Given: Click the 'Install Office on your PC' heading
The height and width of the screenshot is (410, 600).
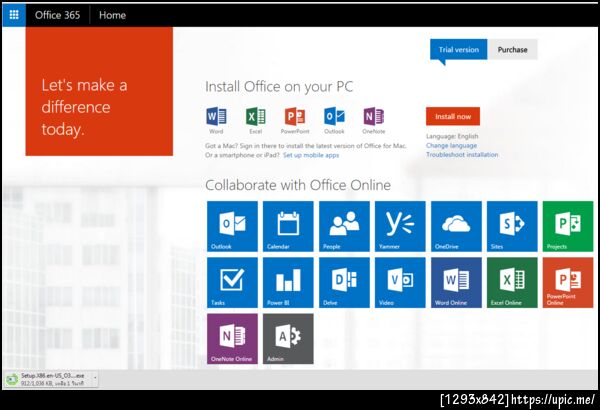Looking at the screenshot, I should [279, 87].
